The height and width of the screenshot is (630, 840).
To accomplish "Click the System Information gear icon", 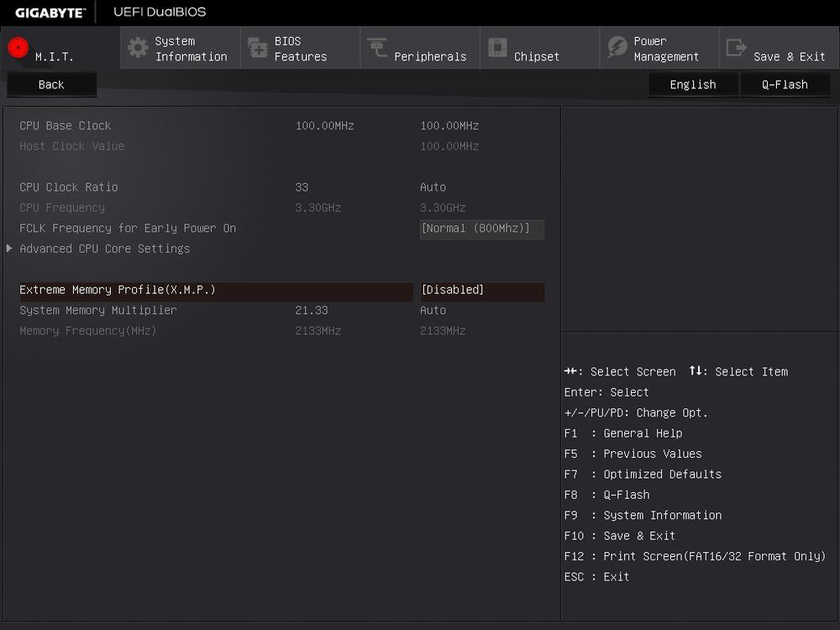I will click(138, 48).
